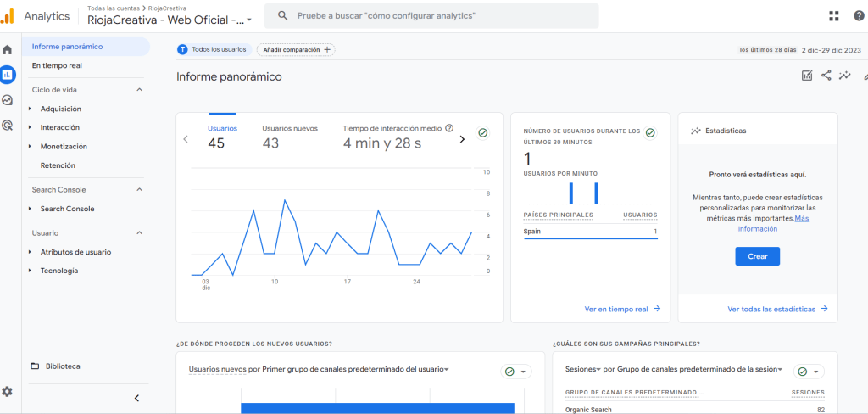
Task: Show previous metrics with left arrow
Action: 186,139
